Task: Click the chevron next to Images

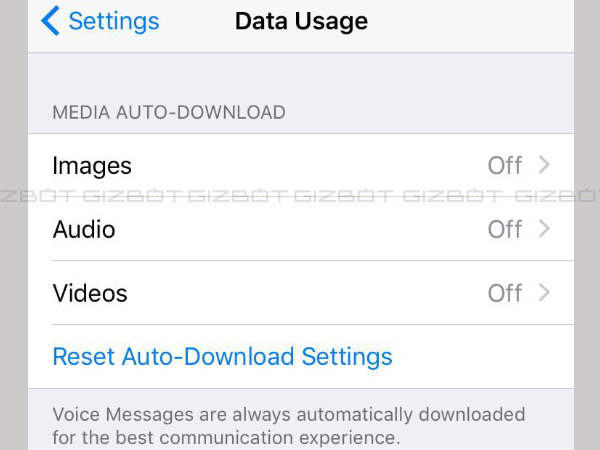Action: point(544,165)
